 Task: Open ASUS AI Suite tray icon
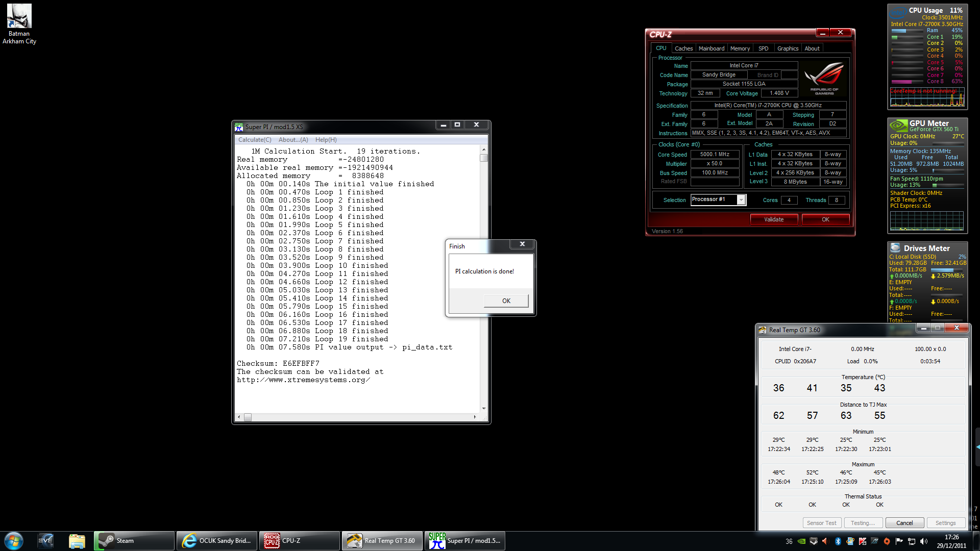point(874,541)
